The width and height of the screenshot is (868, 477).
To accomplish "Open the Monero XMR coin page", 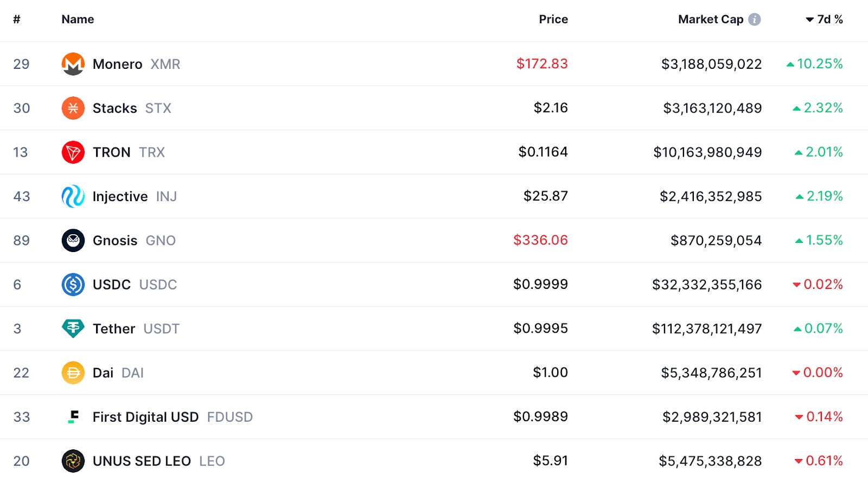I will 136,64.
